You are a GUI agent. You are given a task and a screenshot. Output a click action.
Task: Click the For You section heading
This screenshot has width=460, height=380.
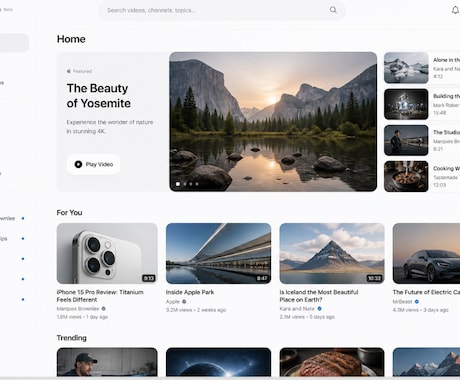69,212
